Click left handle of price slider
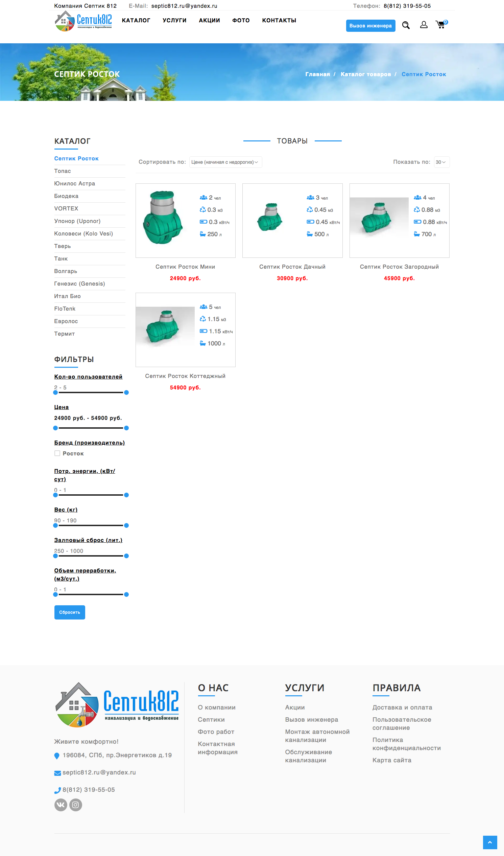 tap(55, 428)
